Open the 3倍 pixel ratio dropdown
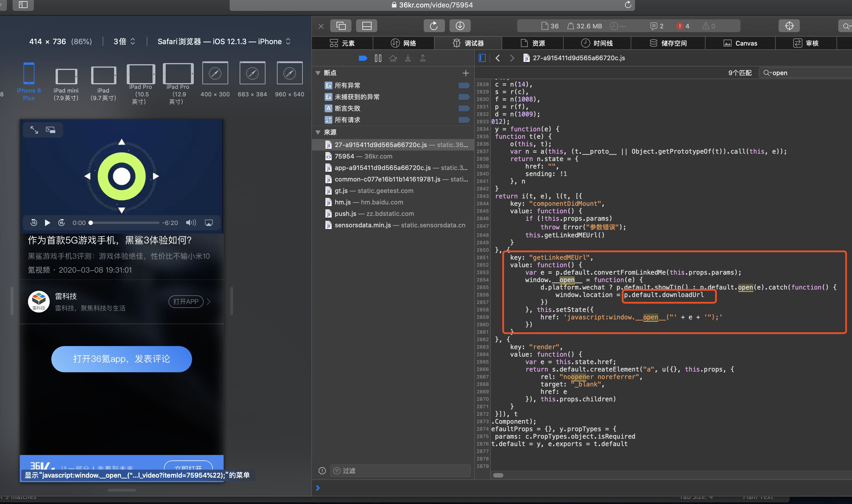852x504 pixels. (124, 42)
